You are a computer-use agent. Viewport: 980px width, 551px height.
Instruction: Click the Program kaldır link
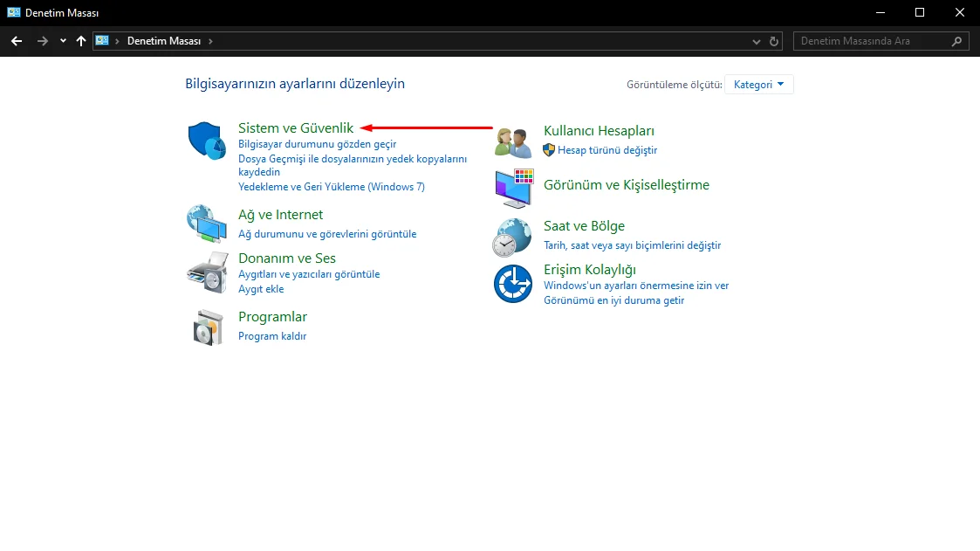coord(272,336)
